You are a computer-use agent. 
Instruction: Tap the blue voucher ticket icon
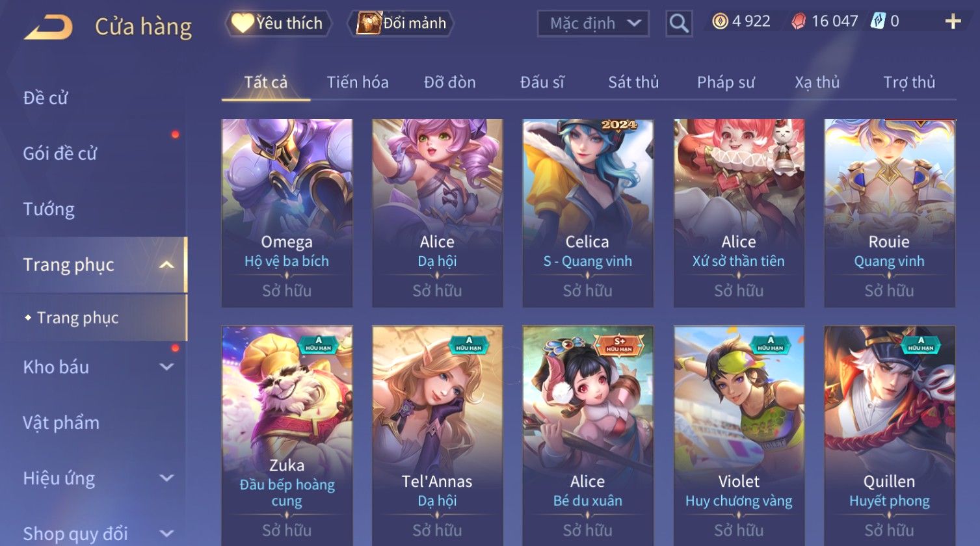[878, 21]
